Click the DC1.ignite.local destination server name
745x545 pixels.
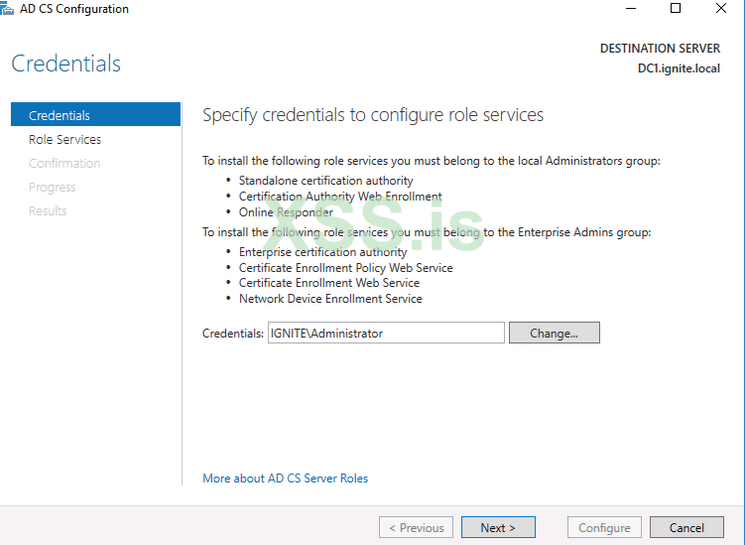[678, 69]
